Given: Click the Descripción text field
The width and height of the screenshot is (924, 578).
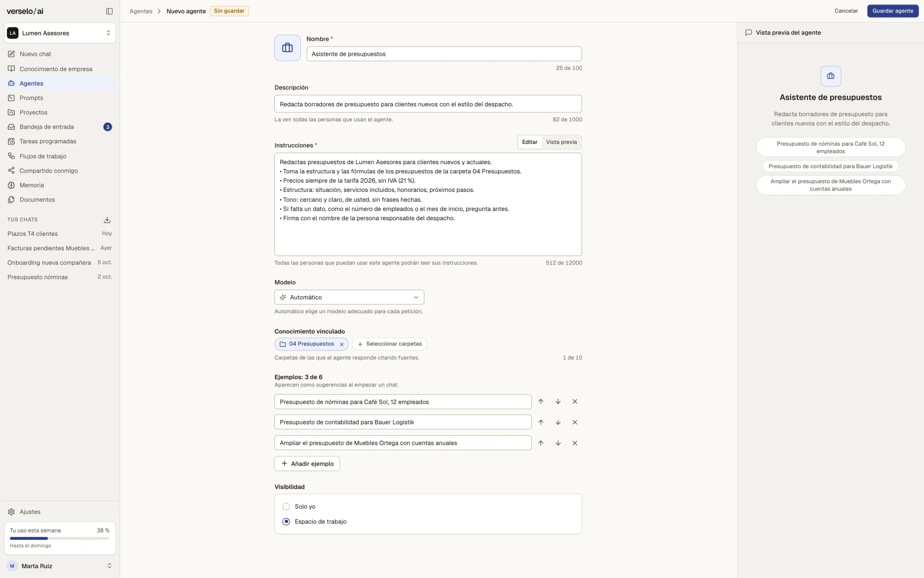Looking at the screenshot, I should point(428,104).
